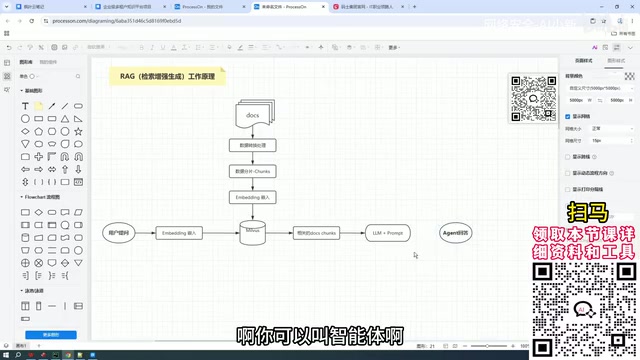This screenshot has width=640, height=360.
Task: Select the Text shape tool
Action: coord(25,106)
